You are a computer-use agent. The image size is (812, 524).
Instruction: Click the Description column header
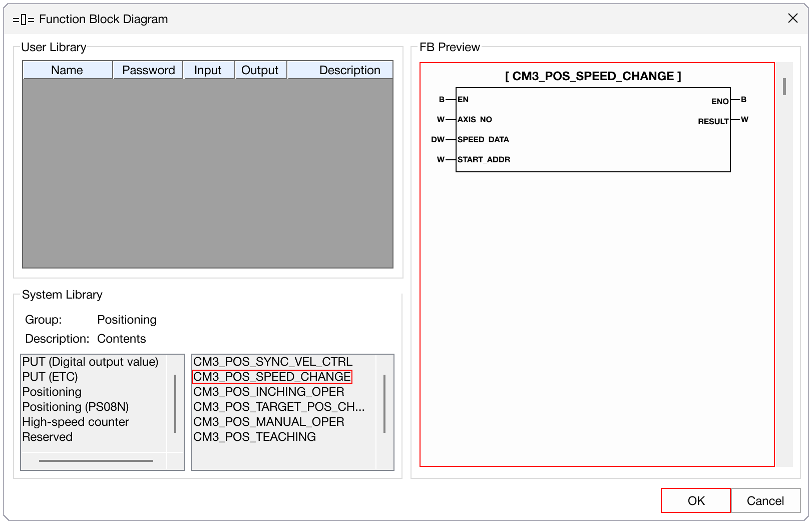349,70
